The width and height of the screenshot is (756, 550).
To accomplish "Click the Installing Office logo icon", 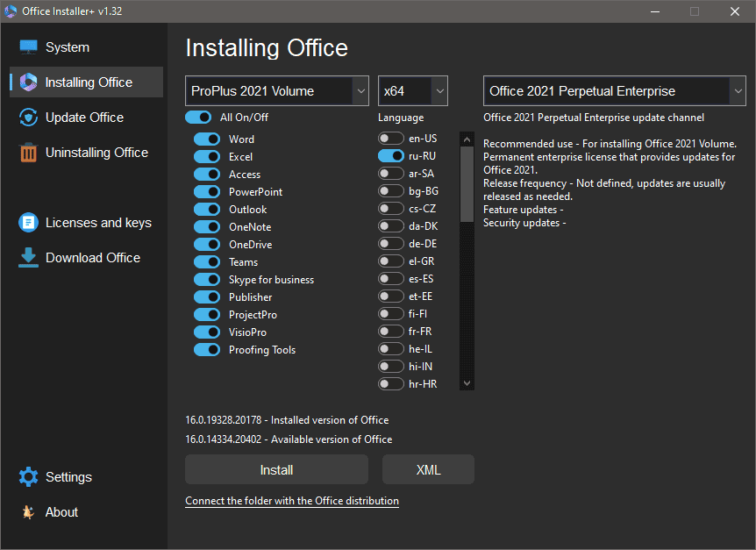I will (29, 82).
